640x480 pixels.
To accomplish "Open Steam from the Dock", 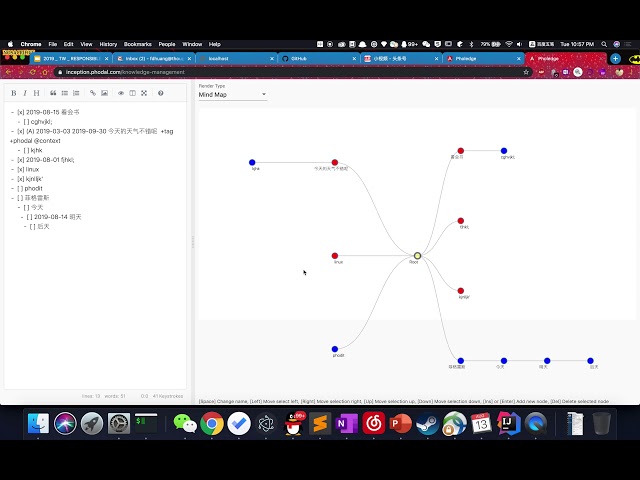I will tap(427, 423).
